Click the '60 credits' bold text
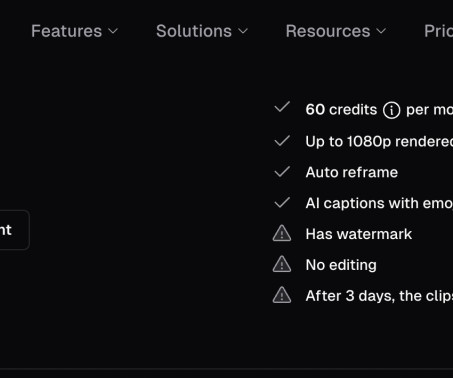 (x=341, y=110)
